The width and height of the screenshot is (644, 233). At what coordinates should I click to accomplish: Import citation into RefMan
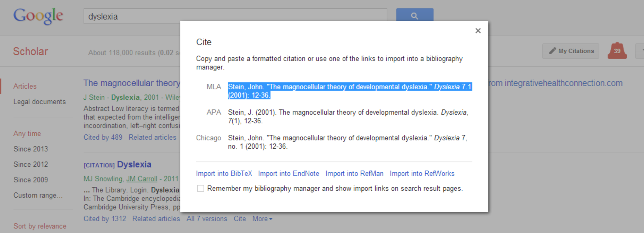pyautogui.click(x=354, y=173)
